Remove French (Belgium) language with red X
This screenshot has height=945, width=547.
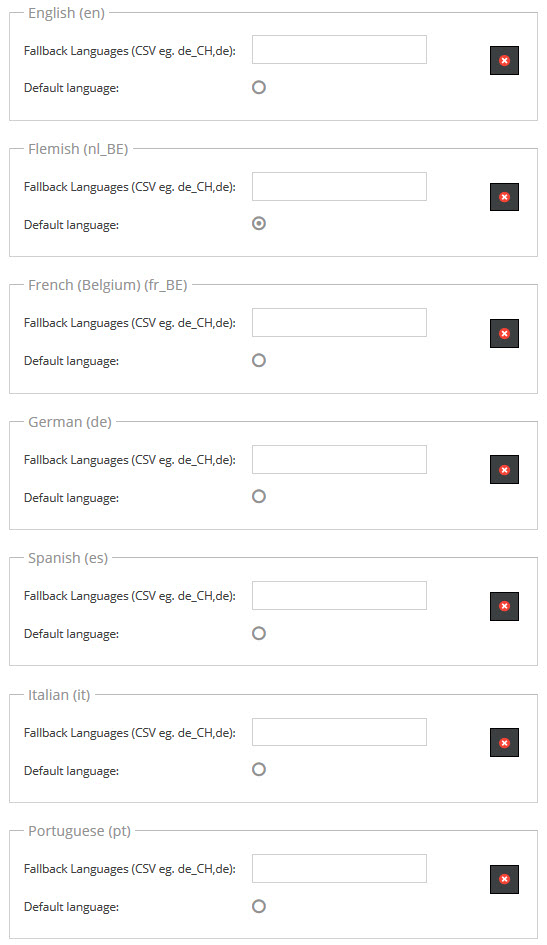(504, 333)
